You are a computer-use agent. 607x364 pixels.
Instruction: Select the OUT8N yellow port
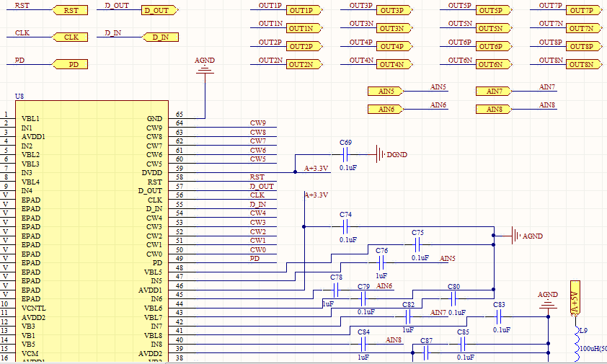(584, 64)
